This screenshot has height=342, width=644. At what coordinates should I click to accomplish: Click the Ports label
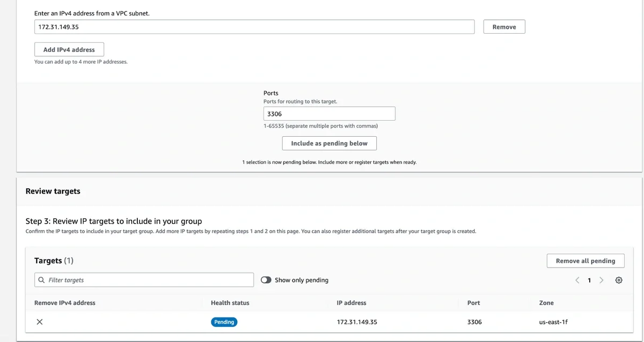[271, 93]
